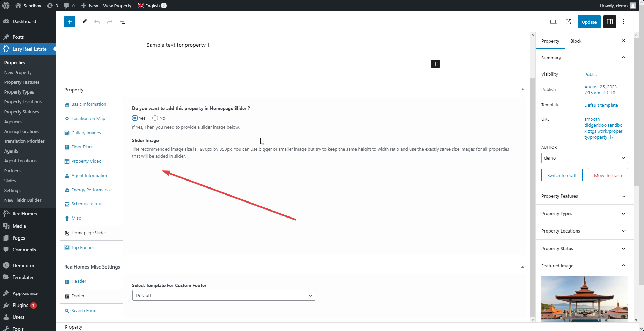This screenshot has height=331, width=644.
Task: Open the Schedule a tour tab
Action: point(87,204)
